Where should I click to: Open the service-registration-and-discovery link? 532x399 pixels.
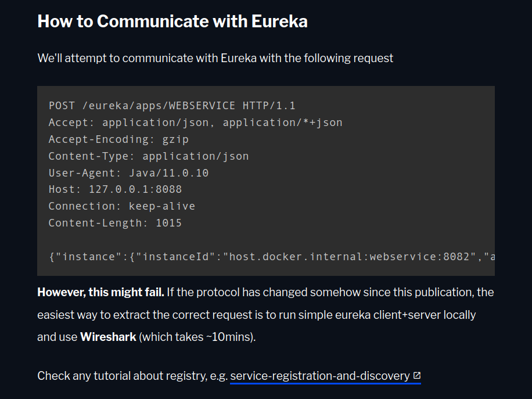320,376
